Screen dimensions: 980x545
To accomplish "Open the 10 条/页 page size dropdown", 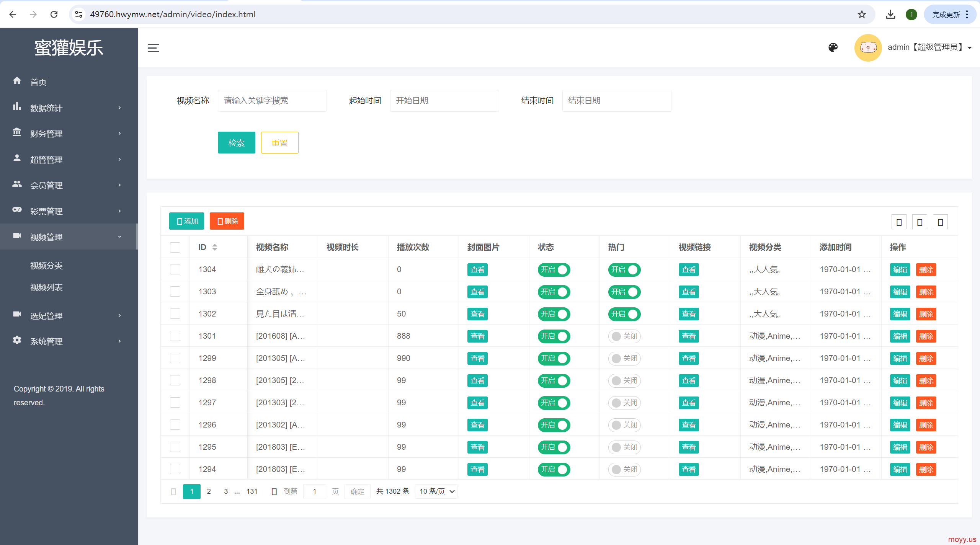I will (x=436, y=492).
